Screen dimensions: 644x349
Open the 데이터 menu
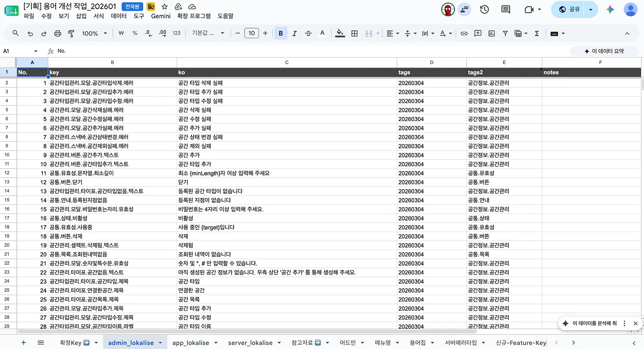tap(119, 16)
